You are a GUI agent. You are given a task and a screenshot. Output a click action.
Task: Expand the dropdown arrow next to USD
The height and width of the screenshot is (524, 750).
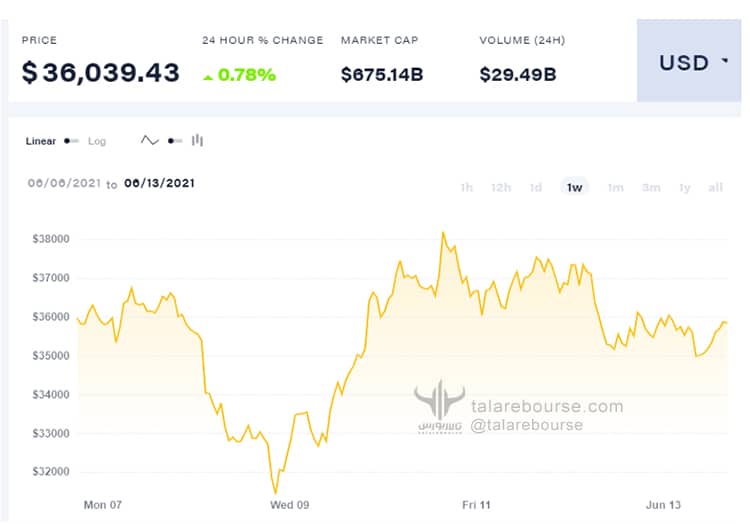(x=725, y=61)
